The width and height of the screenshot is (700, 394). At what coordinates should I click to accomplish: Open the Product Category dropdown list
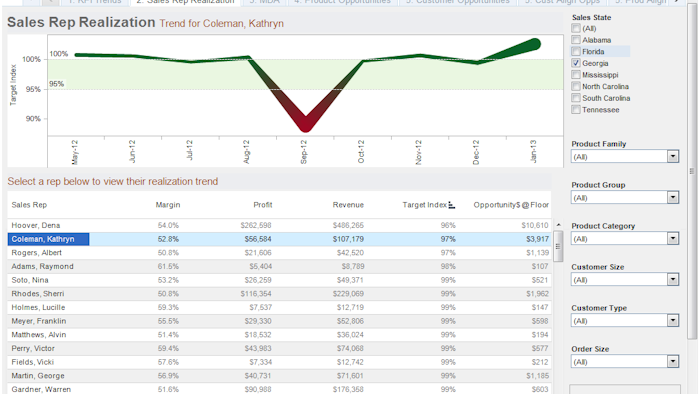pos(673,239)
